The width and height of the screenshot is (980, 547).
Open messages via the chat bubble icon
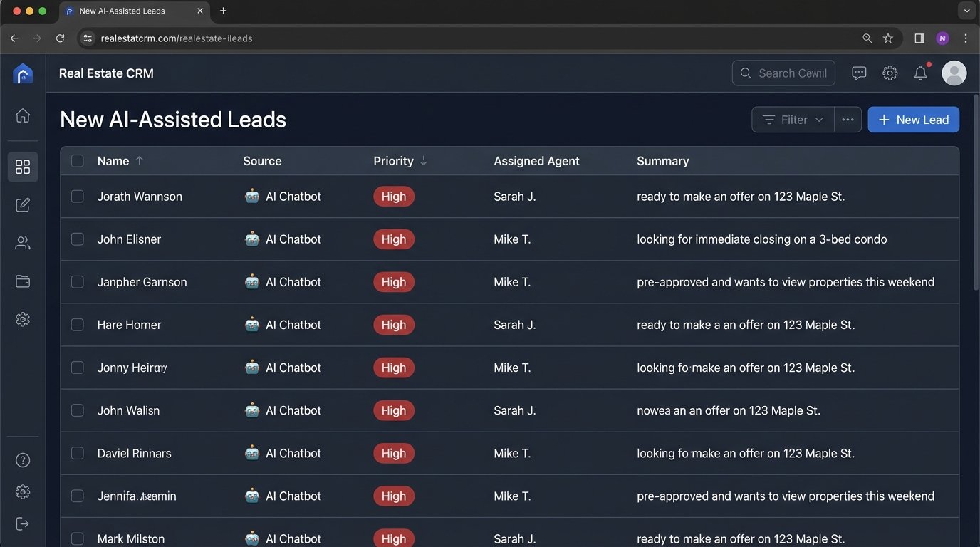tap(859, 73)
